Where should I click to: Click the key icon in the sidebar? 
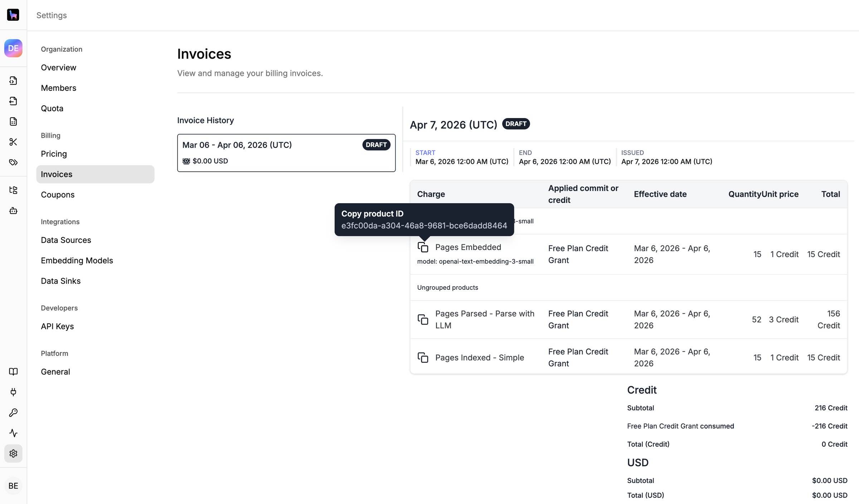click(13, 412)
